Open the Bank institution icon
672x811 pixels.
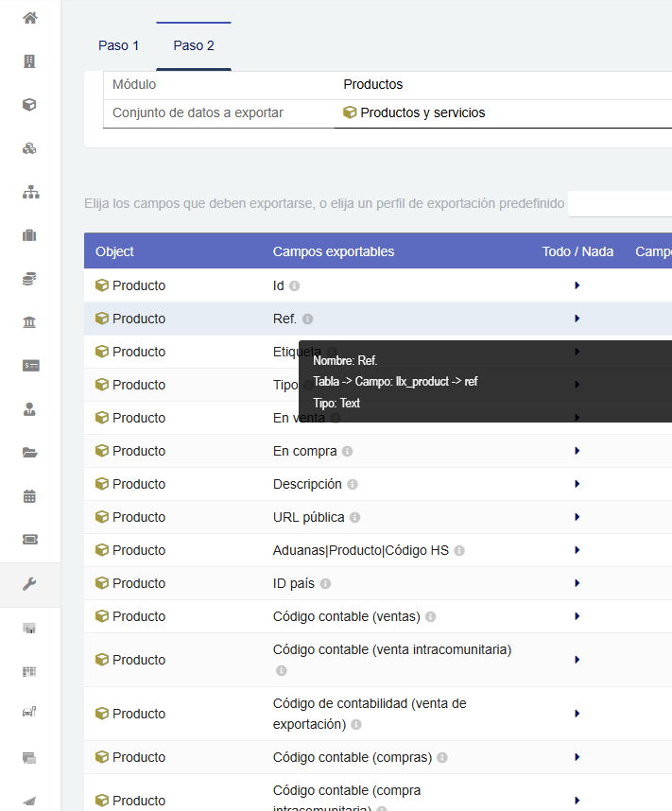coord(29,322)
